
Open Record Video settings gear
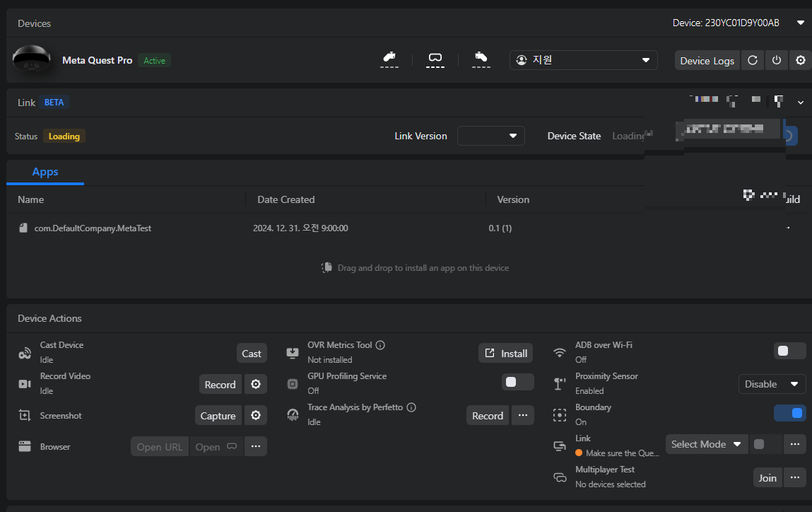click(256, 384)
